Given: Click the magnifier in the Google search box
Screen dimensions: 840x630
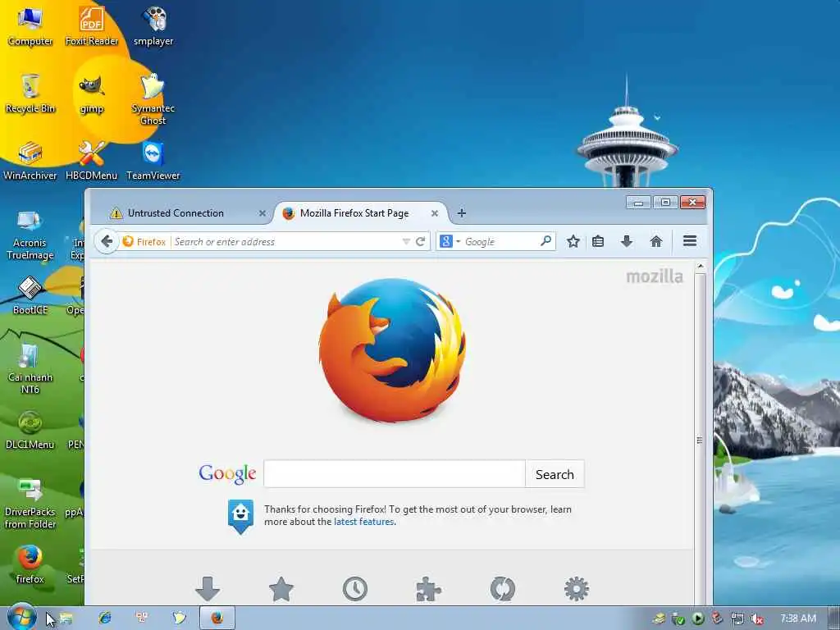Looking at the screenshot, I should pos(546,241).
